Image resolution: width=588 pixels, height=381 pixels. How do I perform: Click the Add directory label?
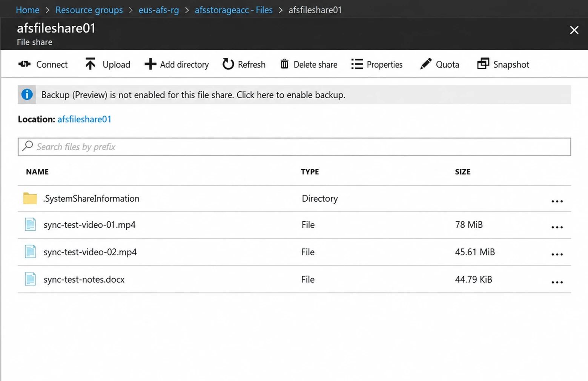(x=184, y=65)
